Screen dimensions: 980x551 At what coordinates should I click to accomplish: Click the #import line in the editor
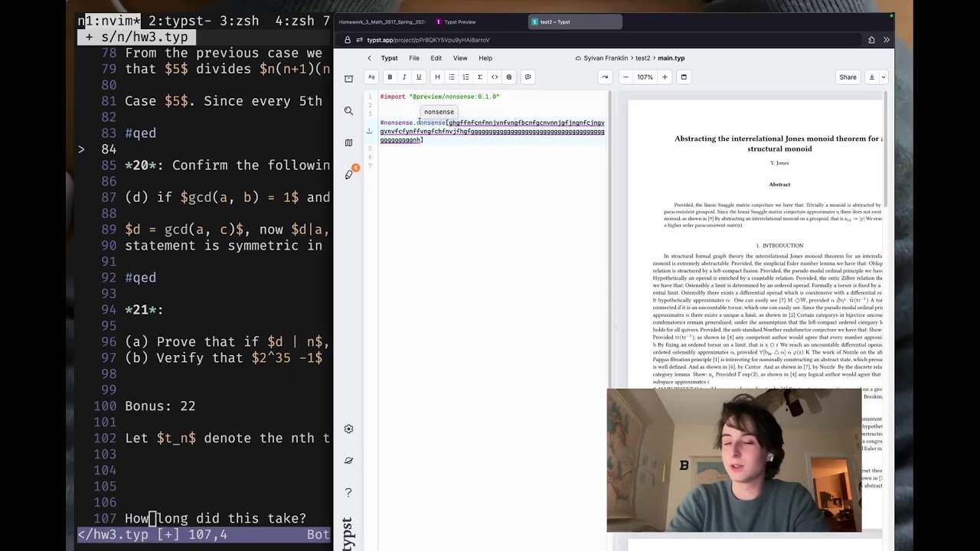(439, 96)
